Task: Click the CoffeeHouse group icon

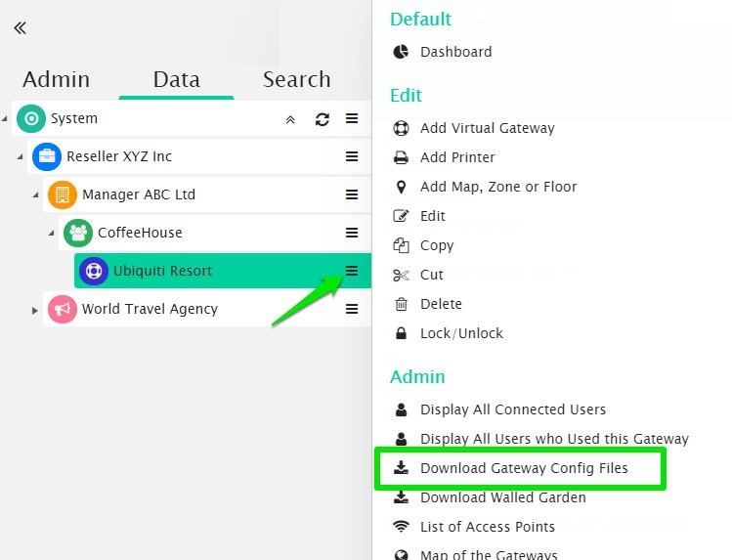Action: pos(78,233)
